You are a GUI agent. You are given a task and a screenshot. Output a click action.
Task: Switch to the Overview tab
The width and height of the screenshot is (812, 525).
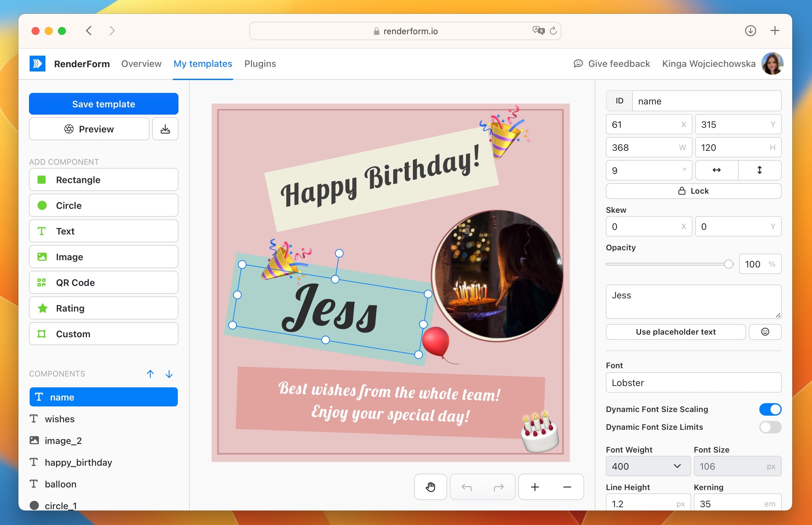[x=141, y=64]
